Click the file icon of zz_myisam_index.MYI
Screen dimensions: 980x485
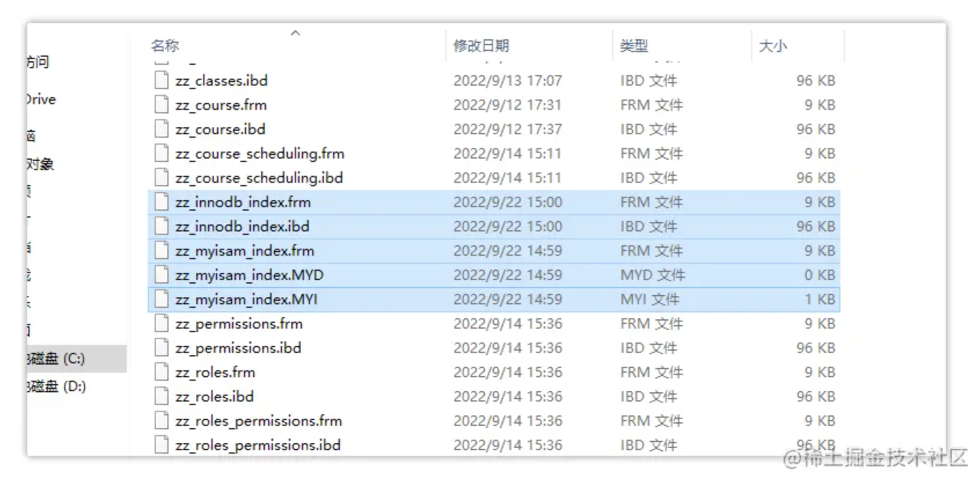click(162, 299)
